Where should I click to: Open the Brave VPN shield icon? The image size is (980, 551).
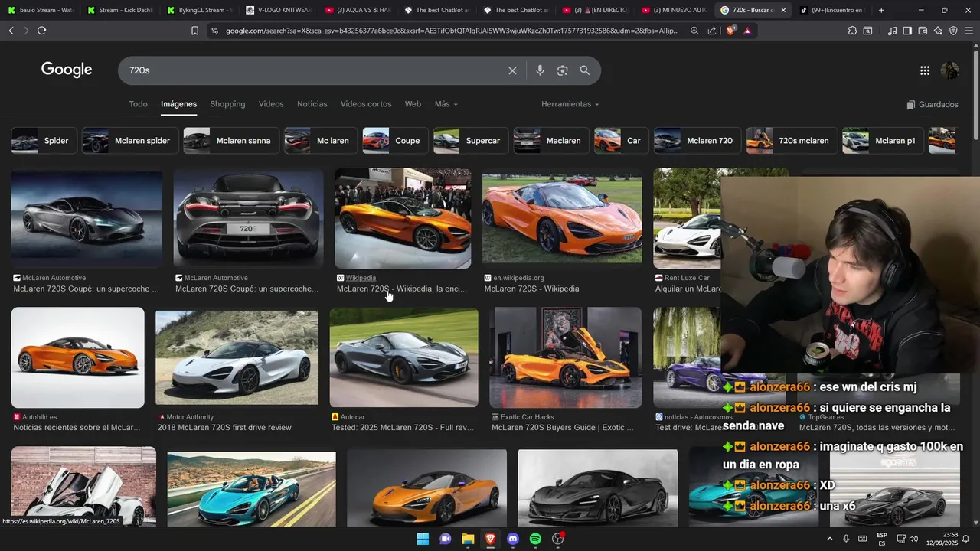click(x=953, y=31)
